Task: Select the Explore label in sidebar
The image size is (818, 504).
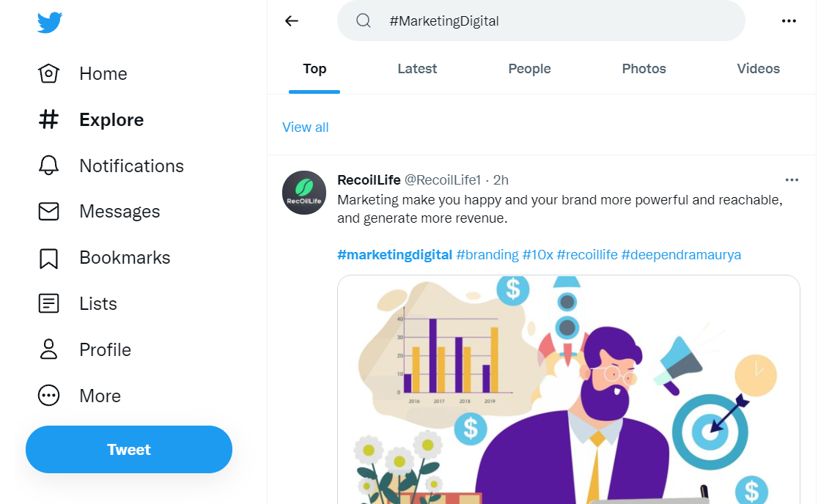Action: (x=111, y=119)
